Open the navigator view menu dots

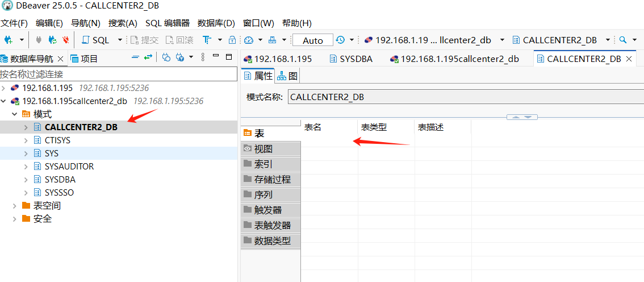(203, 57)
